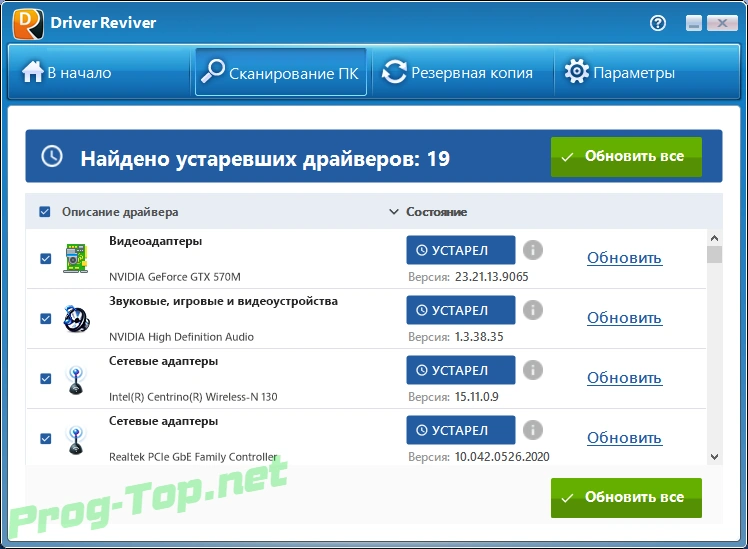This screenshot has height=549, width=748.
Task: Select version 15.11.0.9 text
Action: [477, 397]
